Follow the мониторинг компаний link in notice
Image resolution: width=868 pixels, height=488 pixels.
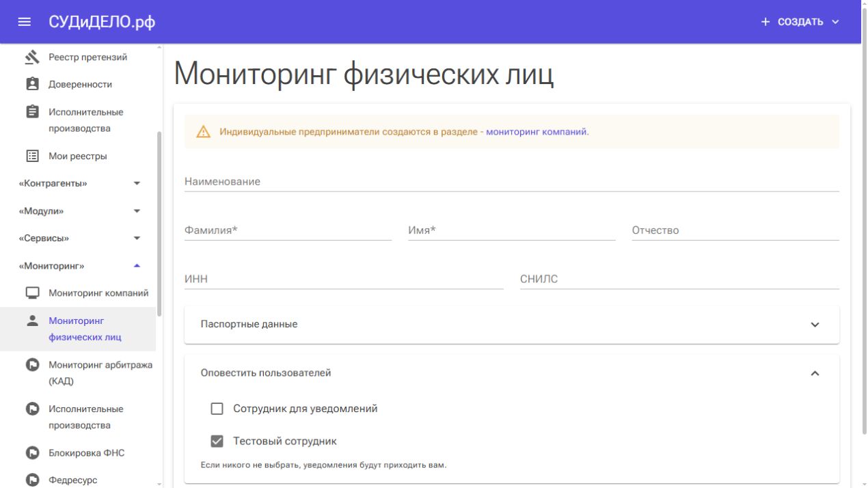[x=537, y=132]
